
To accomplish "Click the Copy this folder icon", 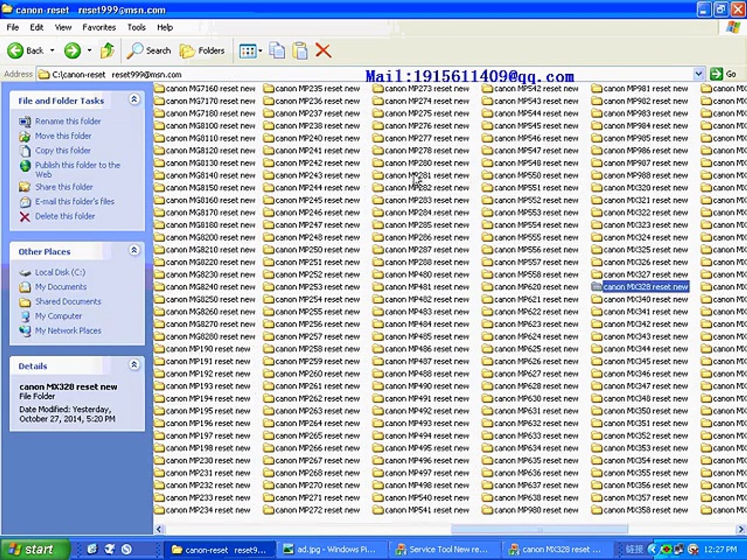I will point(25,150).
